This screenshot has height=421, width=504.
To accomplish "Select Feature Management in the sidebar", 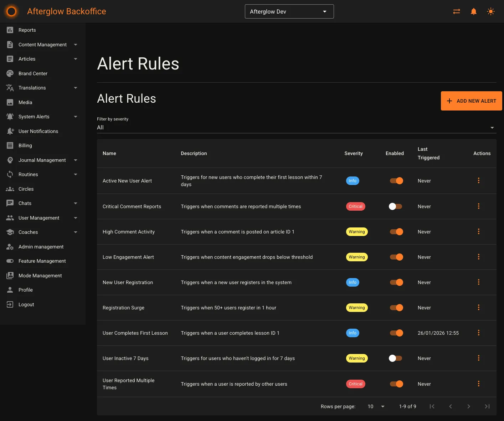I will 42,261.
